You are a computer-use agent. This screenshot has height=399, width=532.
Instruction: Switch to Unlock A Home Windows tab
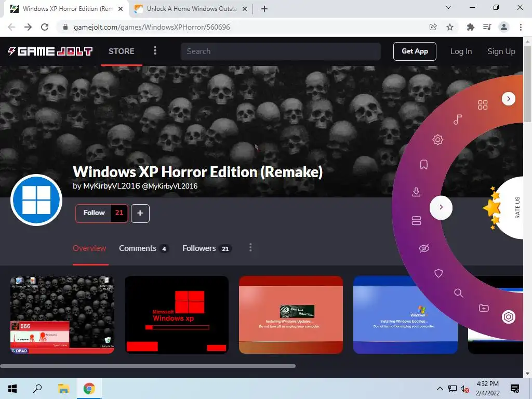pos(191,9)
